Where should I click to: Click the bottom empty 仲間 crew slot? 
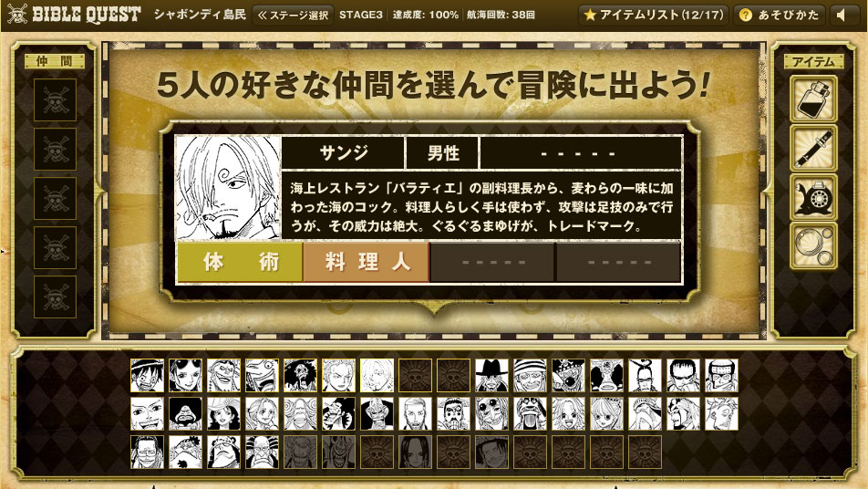pos(55,297)
